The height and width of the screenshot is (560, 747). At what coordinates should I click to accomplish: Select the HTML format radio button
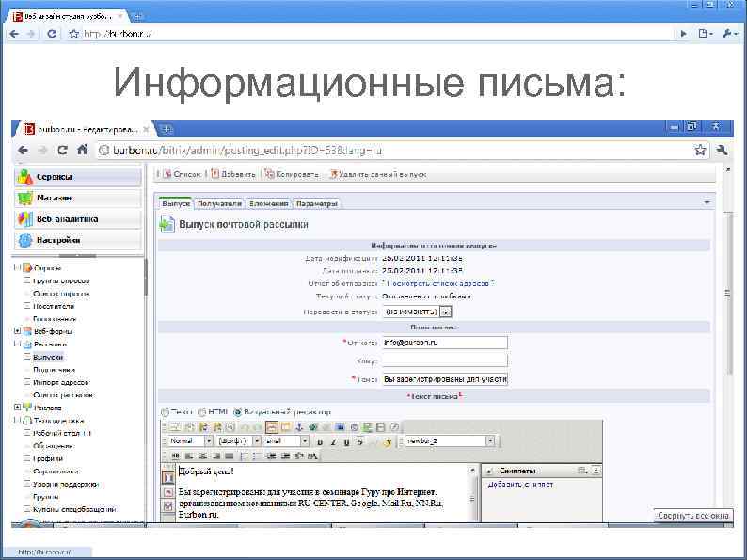click(x=202, y=412)
